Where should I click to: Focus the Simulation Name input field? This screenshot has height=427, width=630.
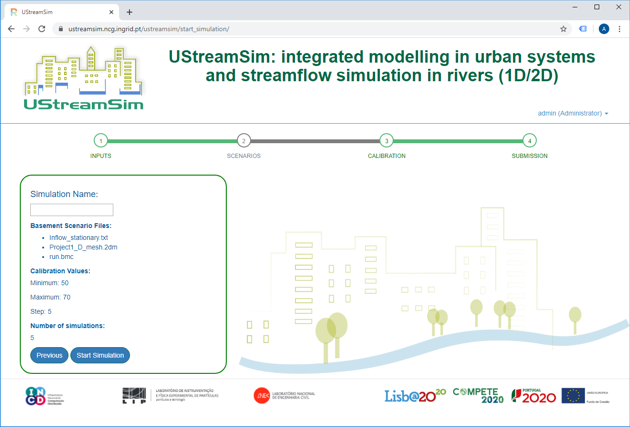click(72, 210)
